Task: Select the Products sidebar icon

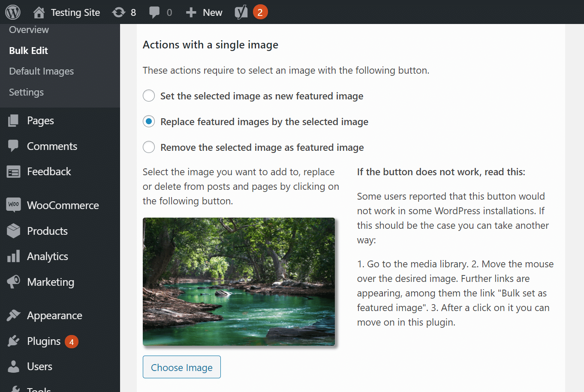Action: pyautogui.click(x=13, y=230)
